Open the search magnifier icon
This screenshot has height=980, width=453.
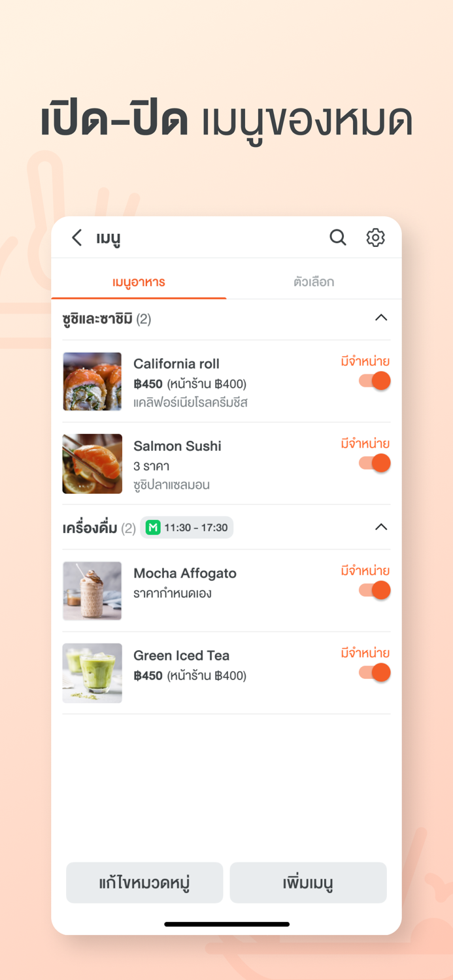(x=338, y=237)
